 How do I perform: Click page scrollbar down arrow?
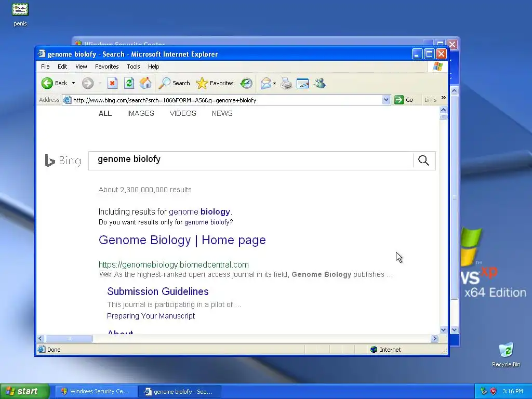click(443, 329)
